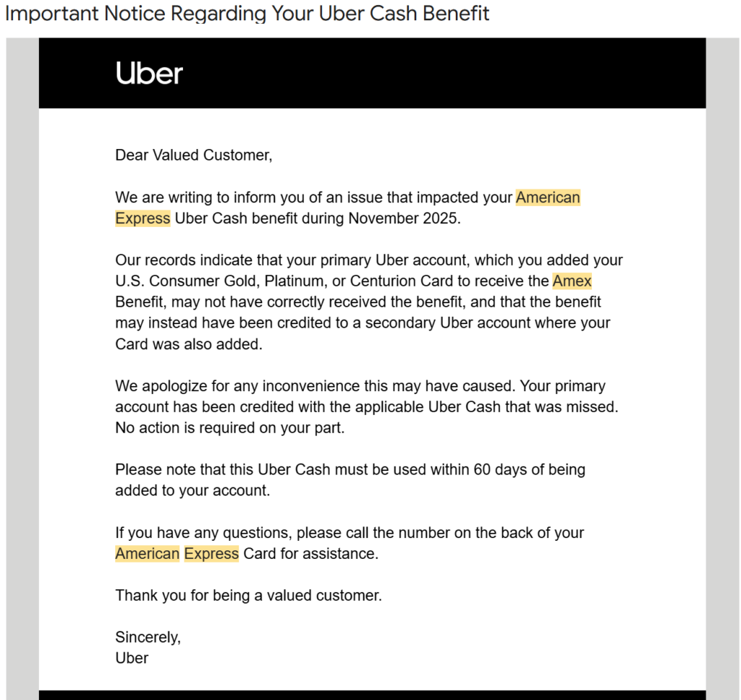Screen dimensions: 741x700
Task: Click the "Sincerely," closing line
Action: (148, 637)
